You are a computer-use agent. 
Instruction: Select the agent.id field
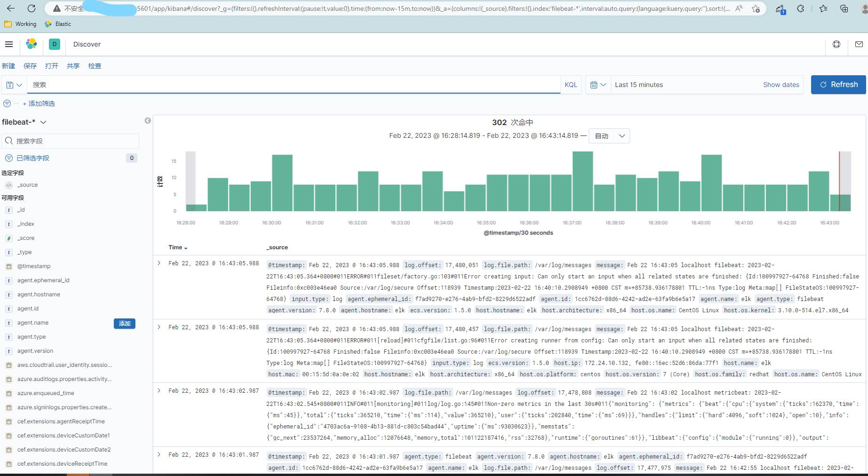pos(28,309)
